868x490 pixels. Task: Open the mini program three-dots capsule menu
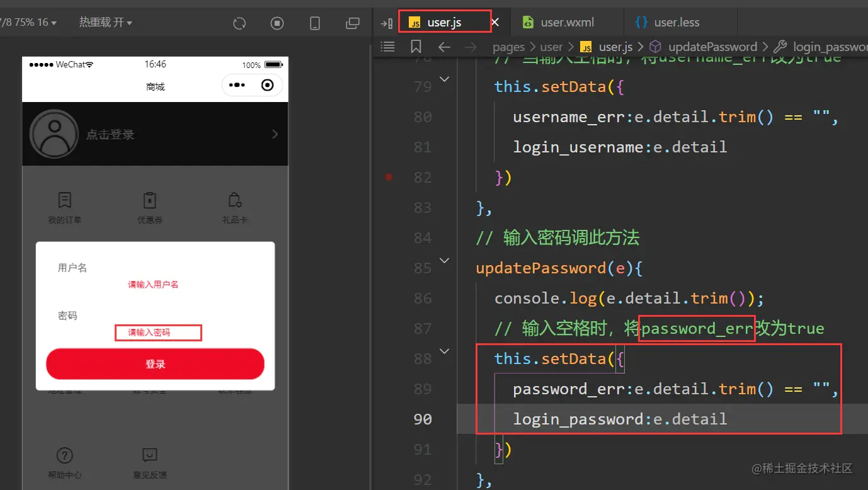click(237, 85)
